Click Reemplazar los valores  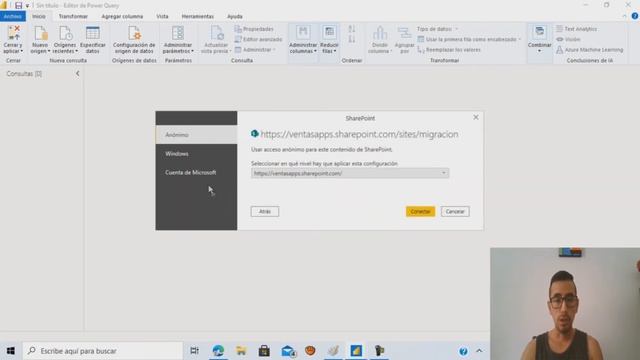point(449,49)
